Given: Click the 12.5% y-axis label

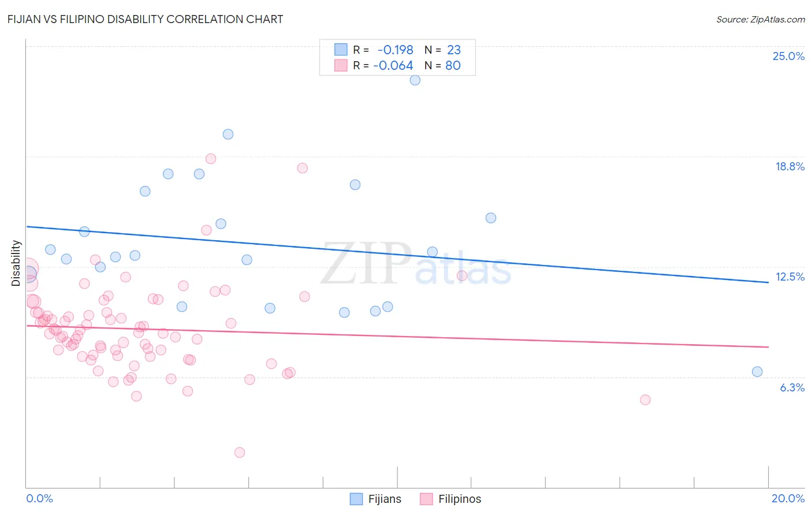Looking at the screenshot, I should tap(790, 277).
